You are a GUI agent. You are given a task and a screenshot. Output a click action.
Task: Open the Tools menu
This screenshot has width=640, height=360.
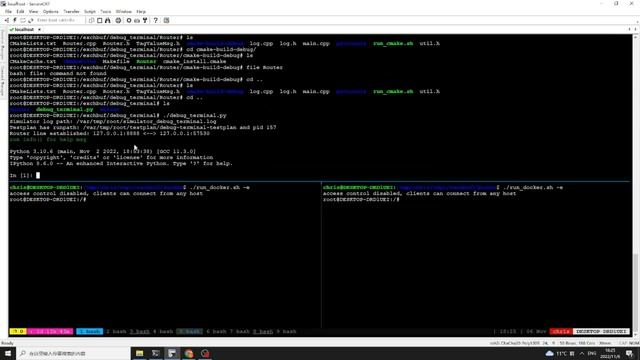(106, 11)
